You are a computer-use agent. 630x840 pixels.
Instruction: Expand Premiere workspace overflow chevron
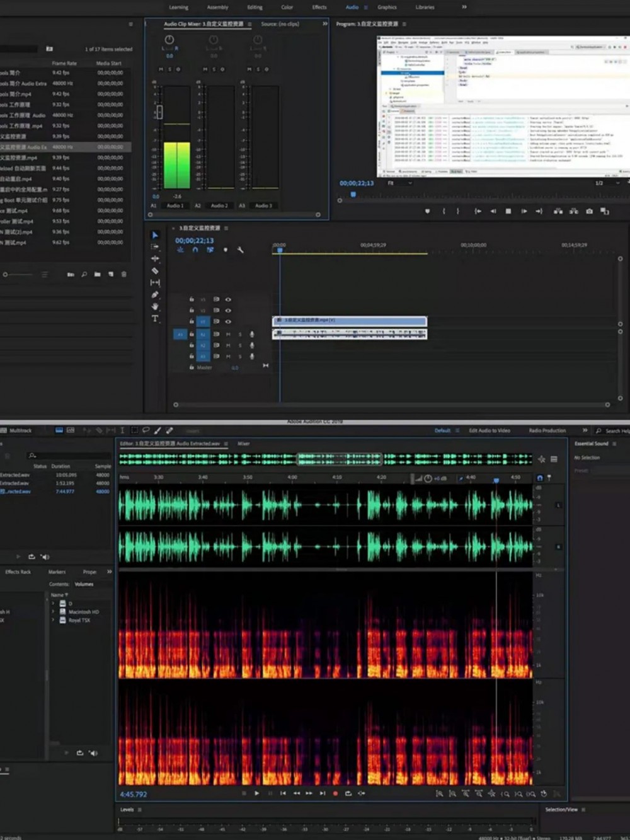[x=464, y=7]
